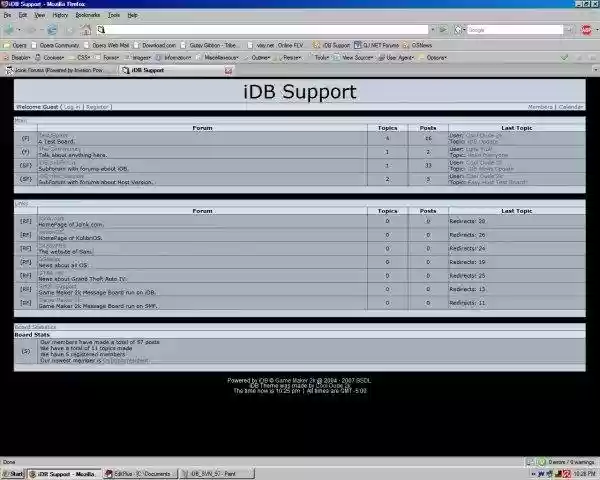Open the Opera bookmarks folder

[x=15, y=45]
